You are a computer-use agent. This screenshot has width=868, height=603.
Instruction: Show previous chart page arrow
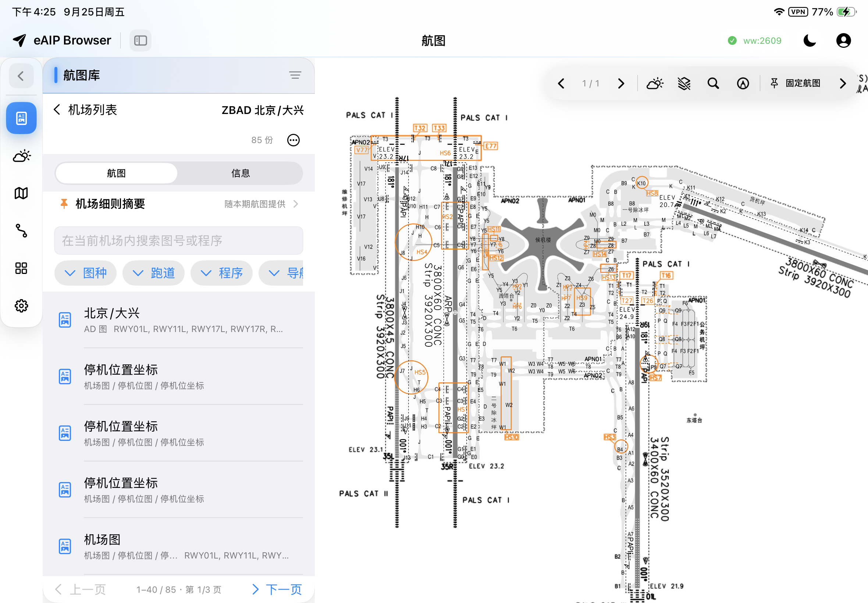pos(561,83)
